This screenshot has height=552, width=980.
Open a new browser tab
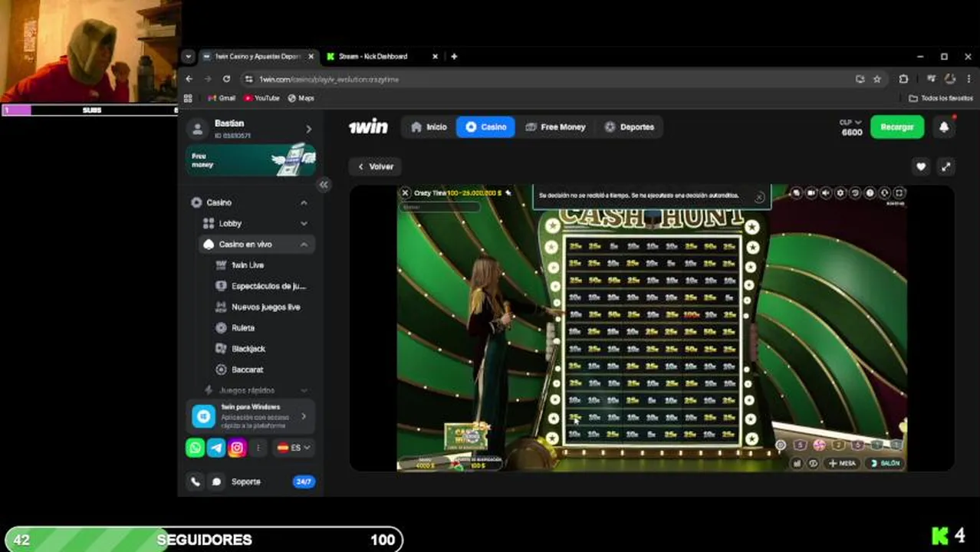tap(454, 56)
